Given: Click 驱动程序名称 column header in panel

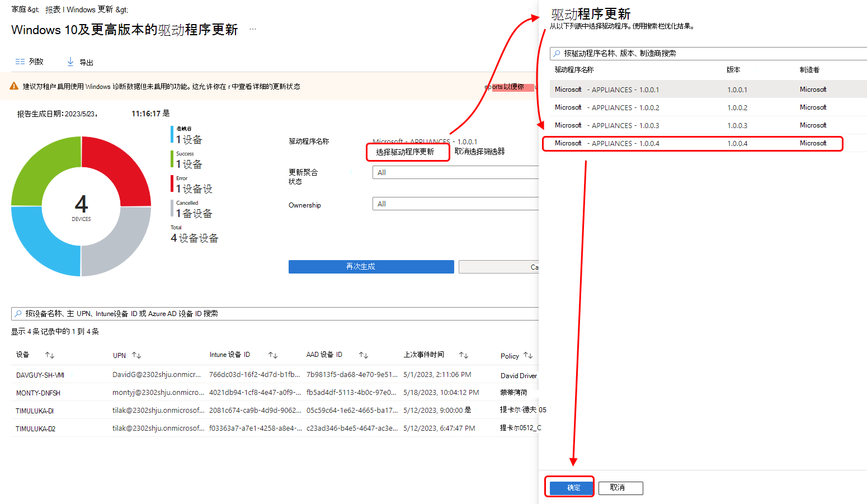Looking at the screenshot, I should (x=574, y=70).
